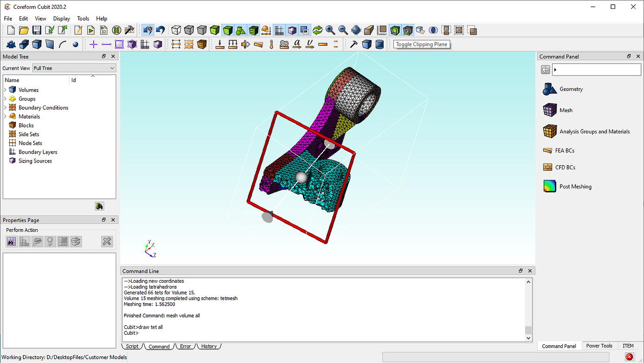Click the red stop icon in status bar

click(x=629, y=357)
